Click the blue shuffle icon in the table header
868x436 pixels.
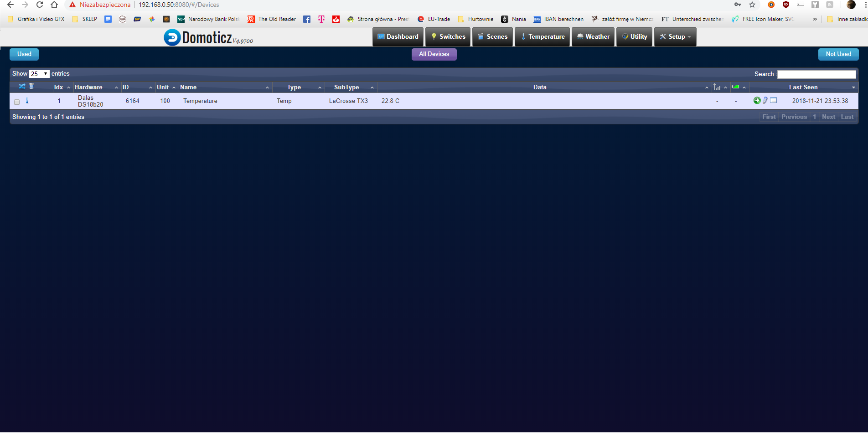coord(21,86)
